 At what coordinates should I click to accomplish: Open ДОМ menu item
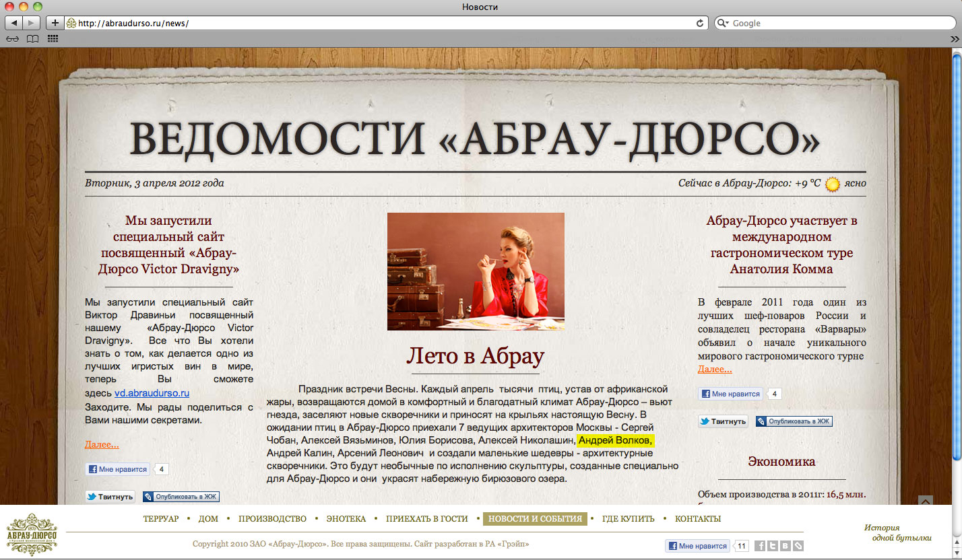tap(208, 519)
